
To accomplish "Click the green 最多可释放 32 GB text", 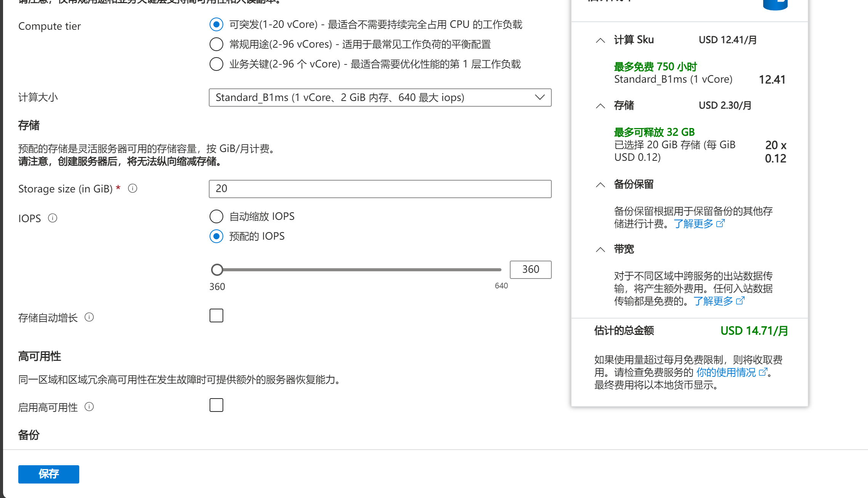I will [654, 132].
